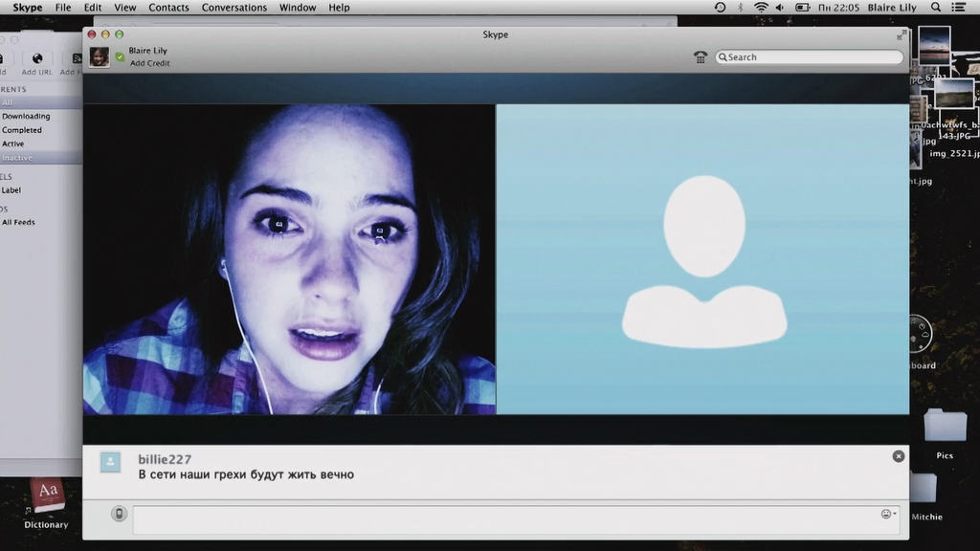Screen dimensions: 980x551
Task: Click the Bluetooth status icon
Action: [x=741, y=8]
